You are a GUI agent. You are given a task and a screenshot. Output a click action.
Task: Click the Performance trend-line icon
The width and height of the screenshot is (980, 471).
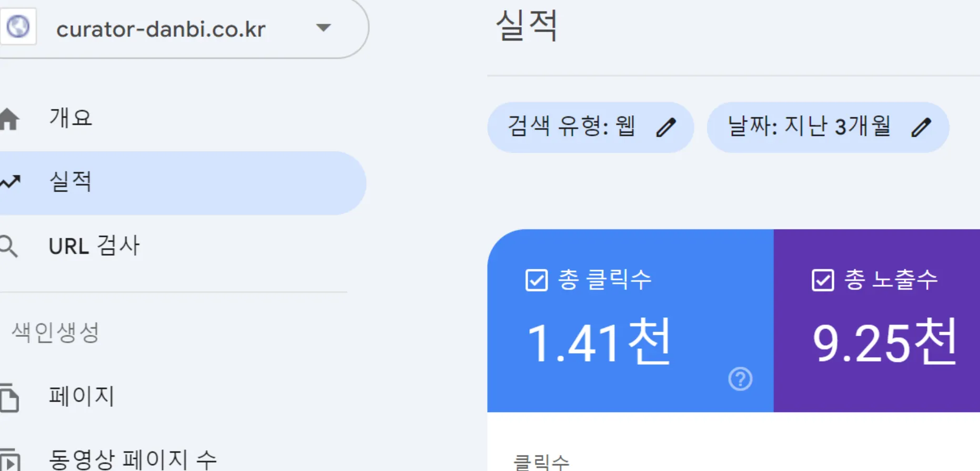[11, 182]
